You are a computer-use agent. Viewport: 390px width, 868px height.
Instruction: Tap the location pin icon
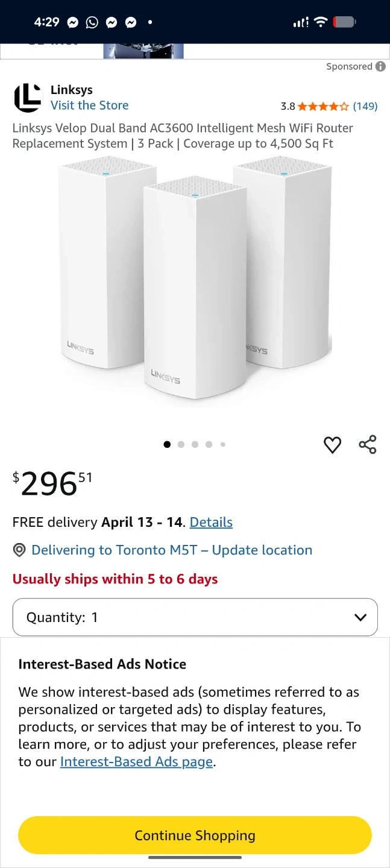pyautogui.click(x=19, y=550)
